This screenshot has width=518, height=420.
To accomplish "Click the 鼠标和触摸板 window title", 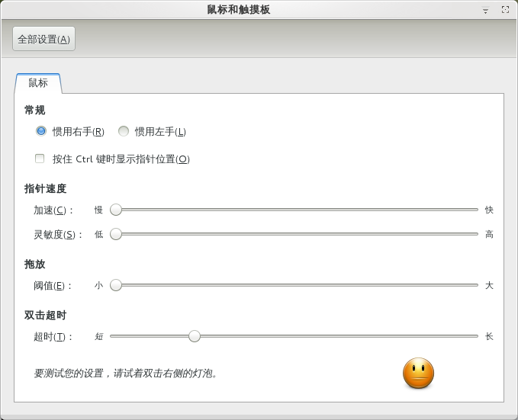I will tap(239, 10).
